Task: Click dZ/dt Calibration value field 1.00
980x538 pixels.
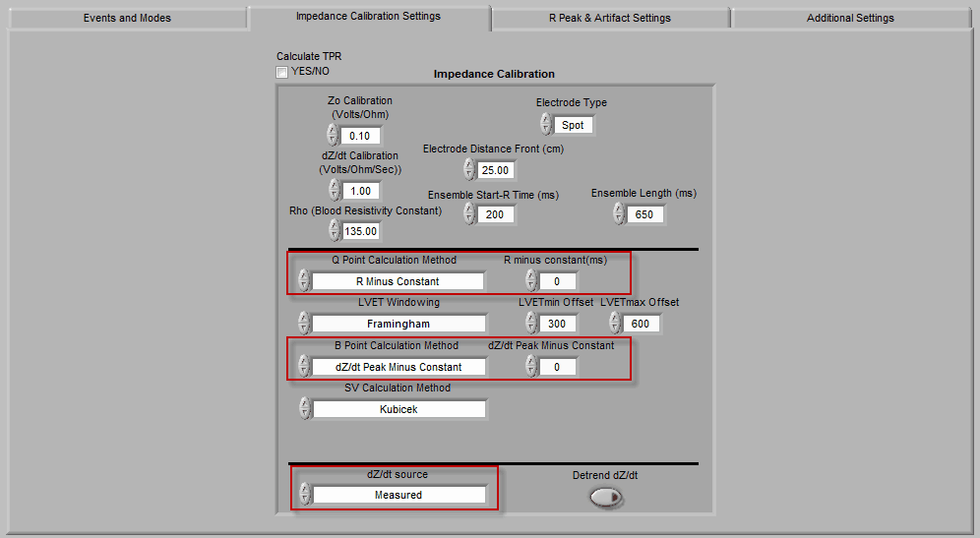Action: click(x=361, y=191)
